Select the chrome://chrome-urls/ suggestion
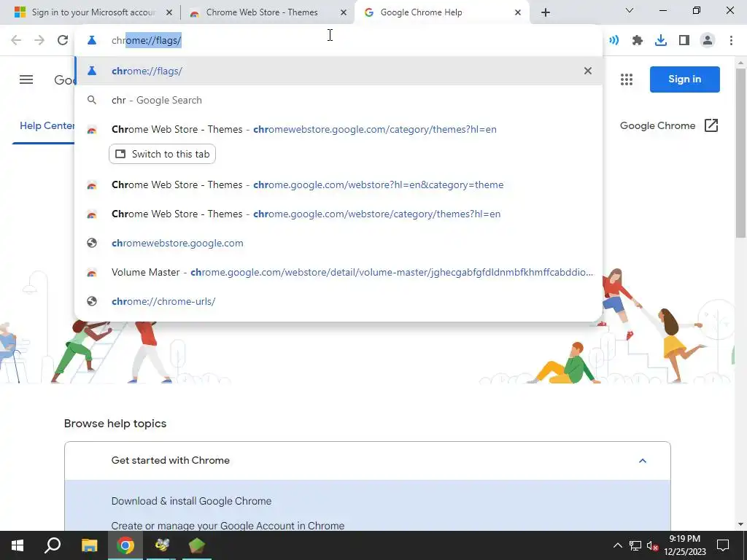Screen dimensions: 747x560 pyautogui.click(x=338, y=301)
